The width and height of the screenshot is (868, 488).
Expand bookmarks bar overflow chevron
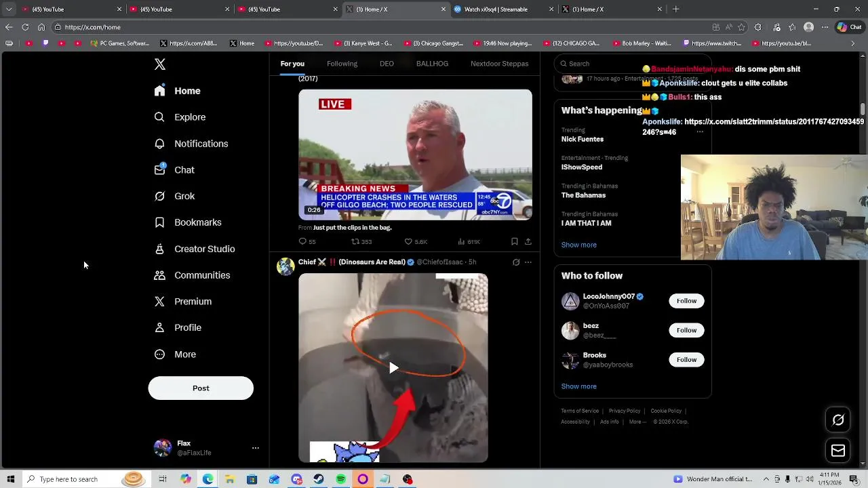854,43
